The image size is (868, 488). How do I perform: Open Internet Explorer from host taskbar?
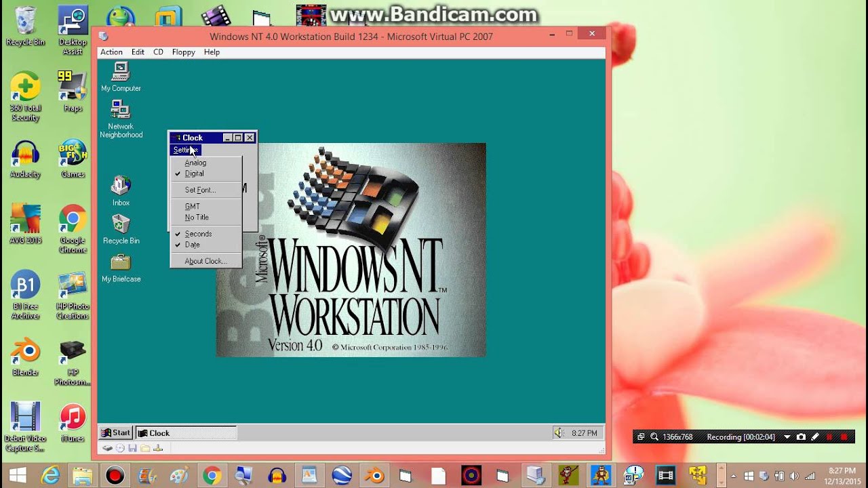[x=50, y=476]
